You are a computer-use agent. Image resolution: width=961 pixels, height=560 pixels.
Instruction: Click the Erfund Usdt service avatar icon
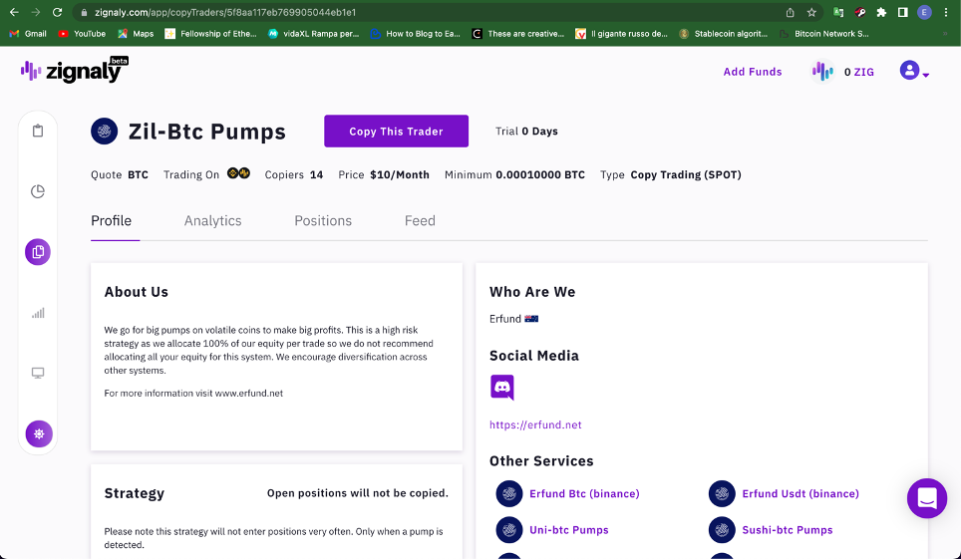722,494
